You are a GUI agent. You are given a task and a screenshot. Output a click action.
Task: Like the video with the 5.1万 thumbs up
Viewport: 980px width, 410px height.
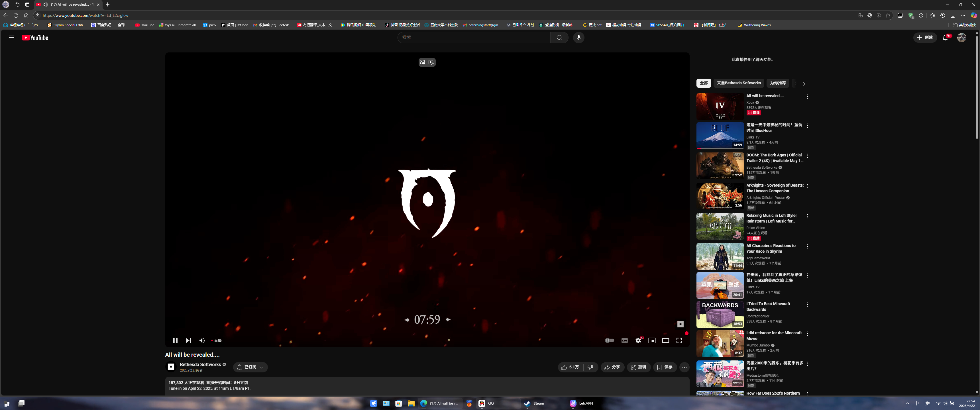tap(570, 367)
